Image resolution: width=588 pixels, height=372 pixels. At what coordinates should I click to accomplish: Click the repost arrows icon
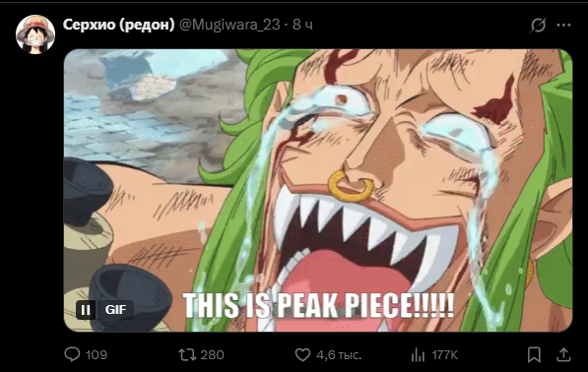(187, 354)
